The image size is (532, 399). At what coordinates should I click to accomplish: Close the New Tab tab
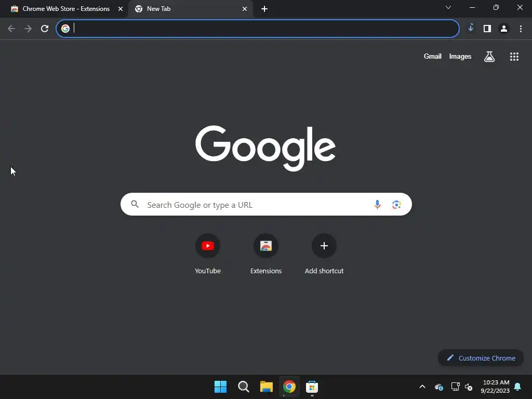coord(245,9)
